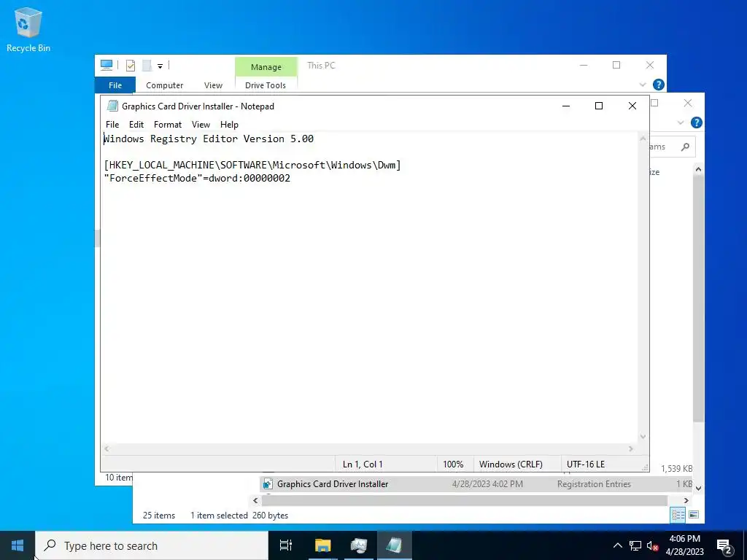Click the HKEY_LOCAL_MACHINE registry key line
The width and height of the screenshot is (747, 560).
tap(252, 166)
